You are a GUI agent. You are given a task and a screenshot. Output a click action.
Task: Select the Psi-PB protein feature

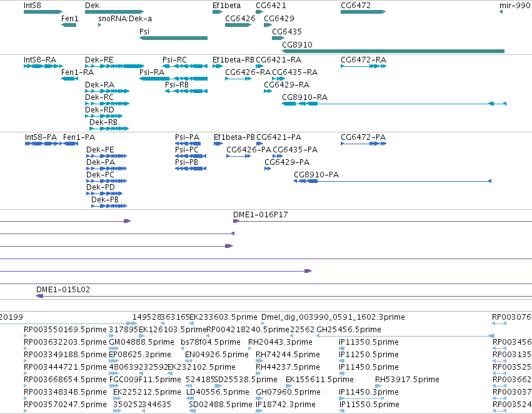[191, 169]
